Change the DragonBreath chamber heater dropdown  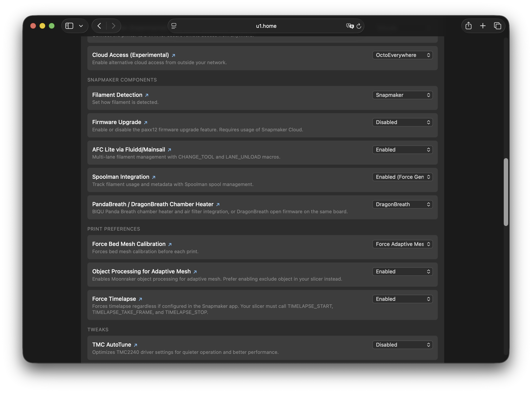(x=402, y=204)
